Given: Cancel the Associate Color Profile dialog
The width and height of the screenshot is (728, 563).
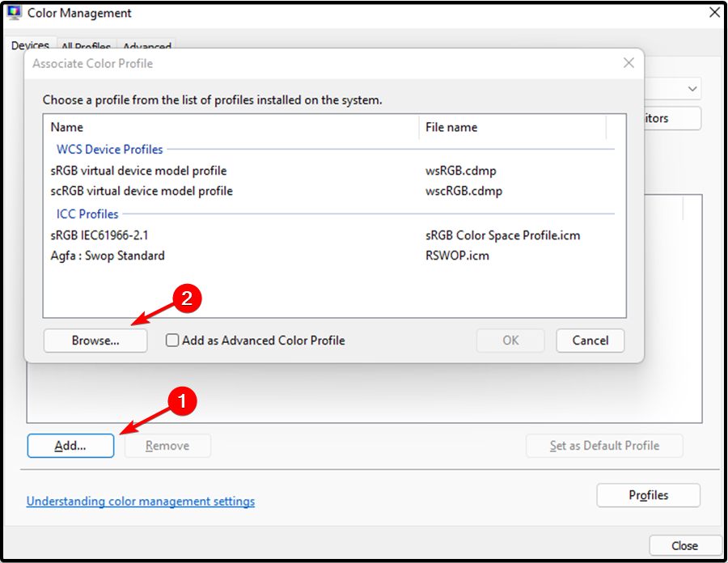Looking at the screenshot, I should click(590, 341).
